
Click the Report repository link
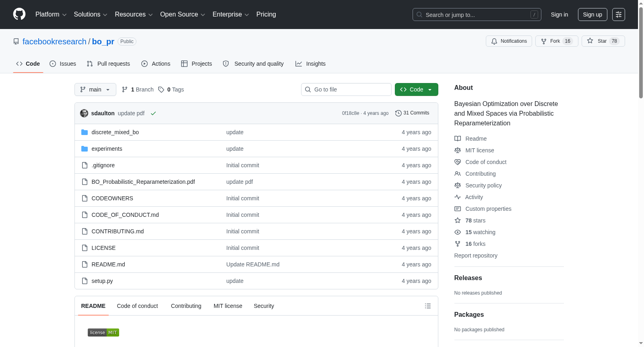[476, 256]
